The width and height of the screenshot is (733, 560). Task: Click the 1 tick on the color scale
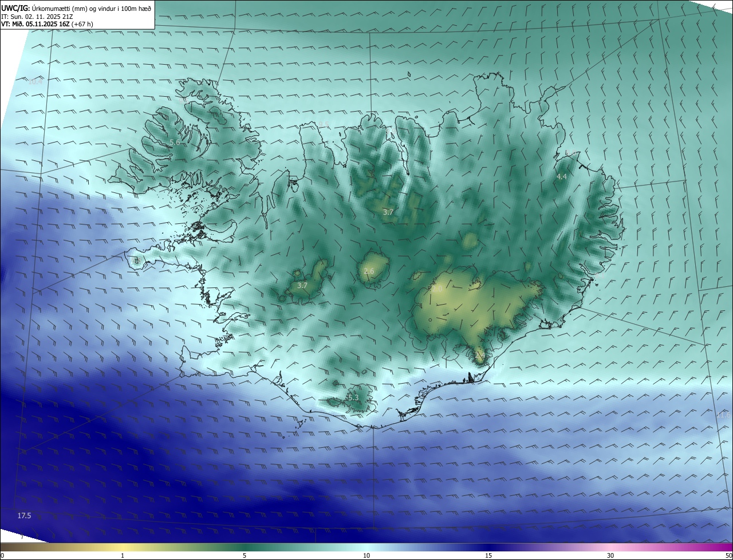123,555
